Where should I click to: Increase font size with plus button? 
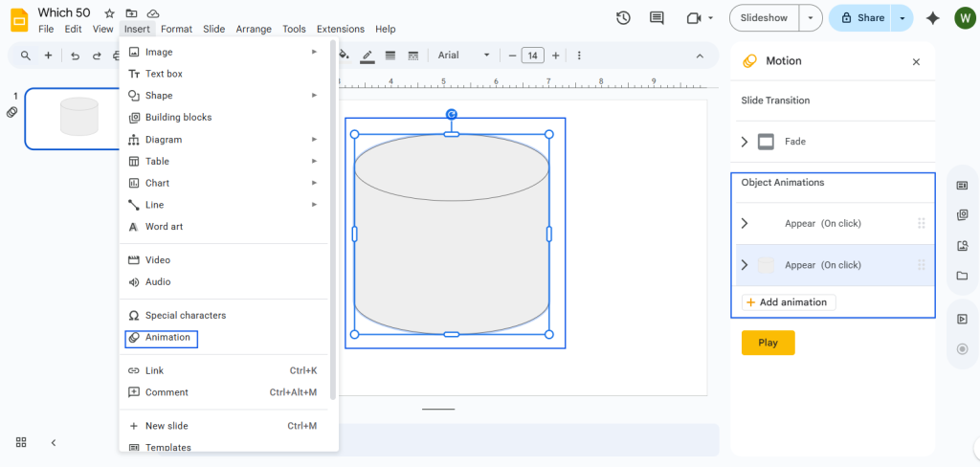point(556,56)
